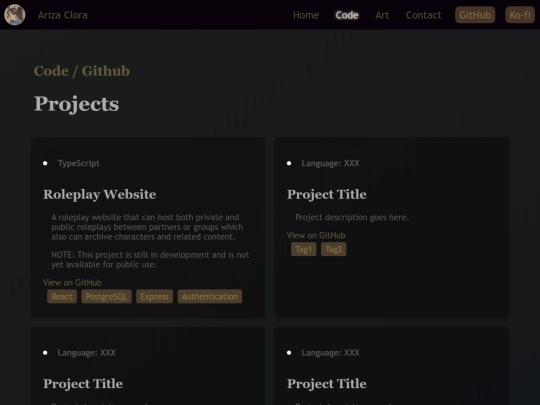Select the React tag

coord(62,297)
